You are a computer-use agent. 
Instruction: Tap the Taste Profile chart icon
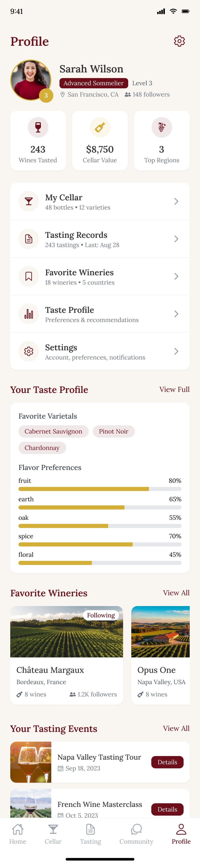click(29, 314)
